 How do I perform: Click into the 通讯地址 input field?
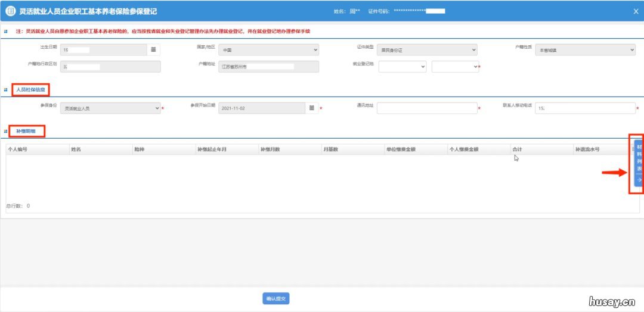click(x=427, y=108)
